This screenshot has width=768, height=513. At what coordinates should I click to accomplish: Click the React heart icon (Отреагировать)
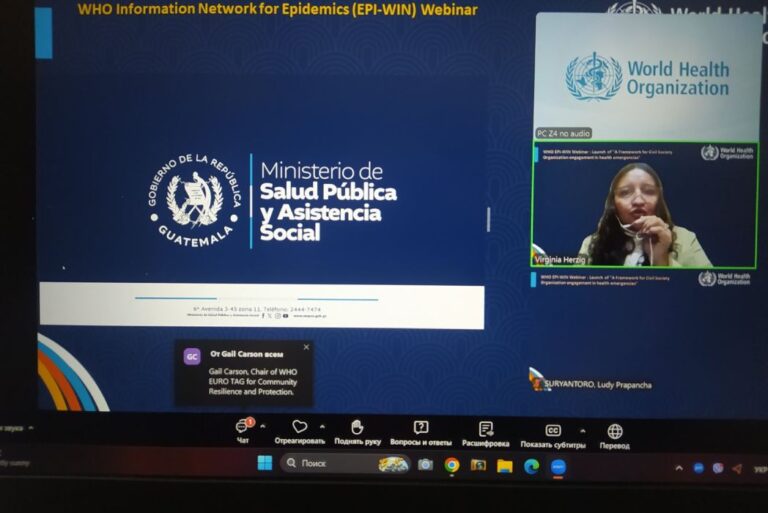tap(299, 428)
